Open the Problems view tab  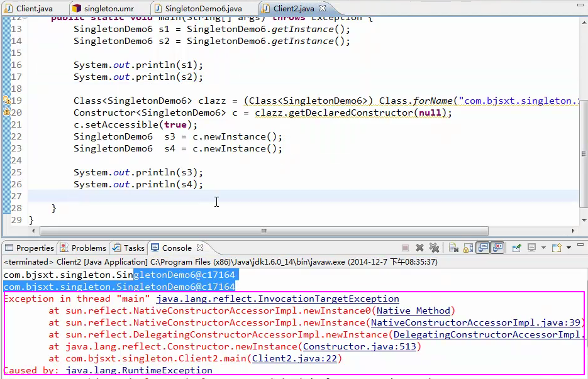pyautogui.click(x=88, y=248)
